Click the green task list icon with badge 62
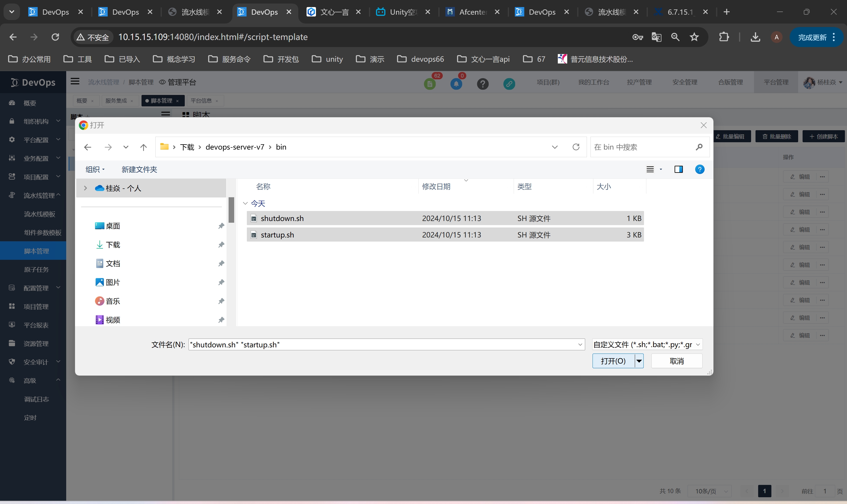Viewport: 847px width, 504px height. 430,83
